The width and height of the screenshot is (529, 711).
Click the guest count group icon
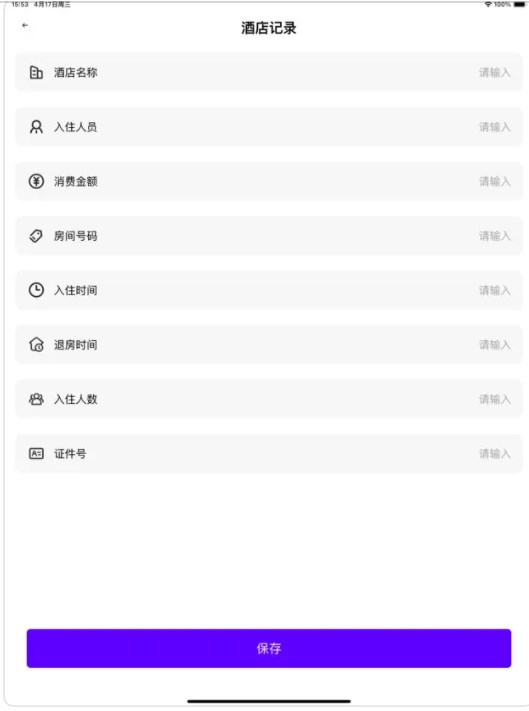click(36, 399)
